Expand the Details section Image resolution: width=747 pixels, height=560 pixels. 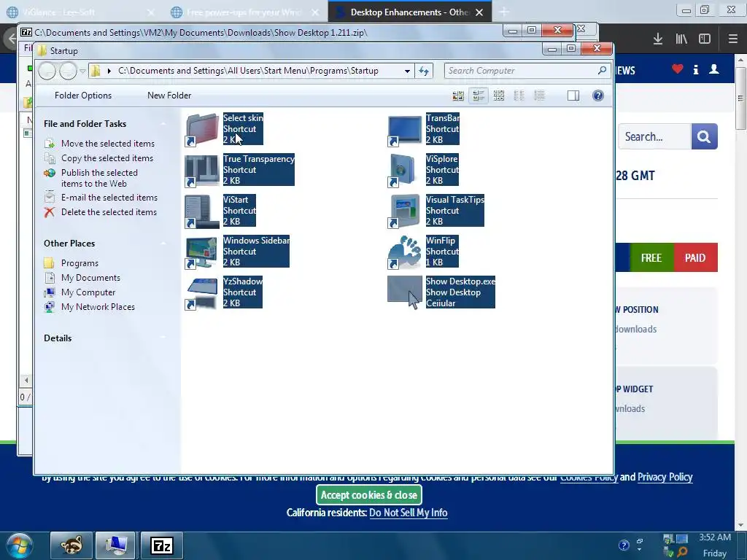[163, 338]
